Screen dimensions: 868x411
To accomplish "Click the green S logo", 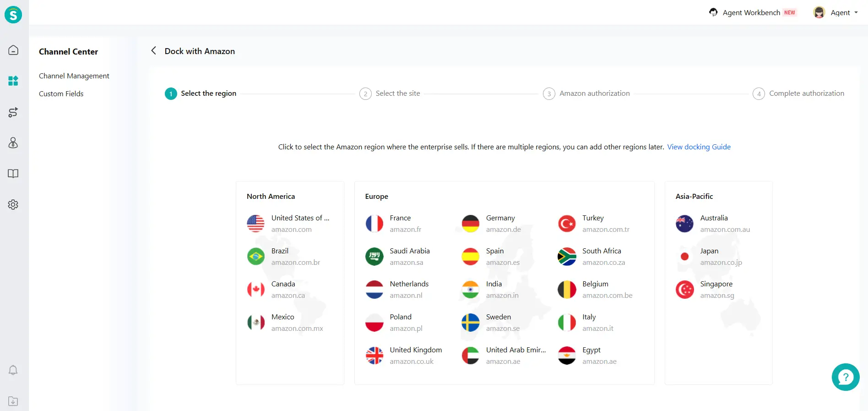I will (13, 15).
